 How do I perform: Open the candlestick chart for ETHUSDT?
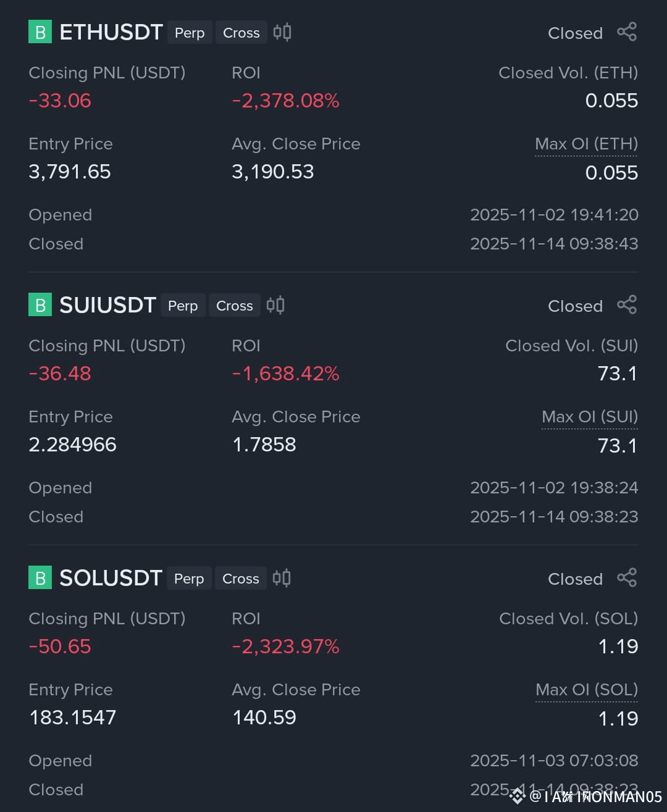282,32
